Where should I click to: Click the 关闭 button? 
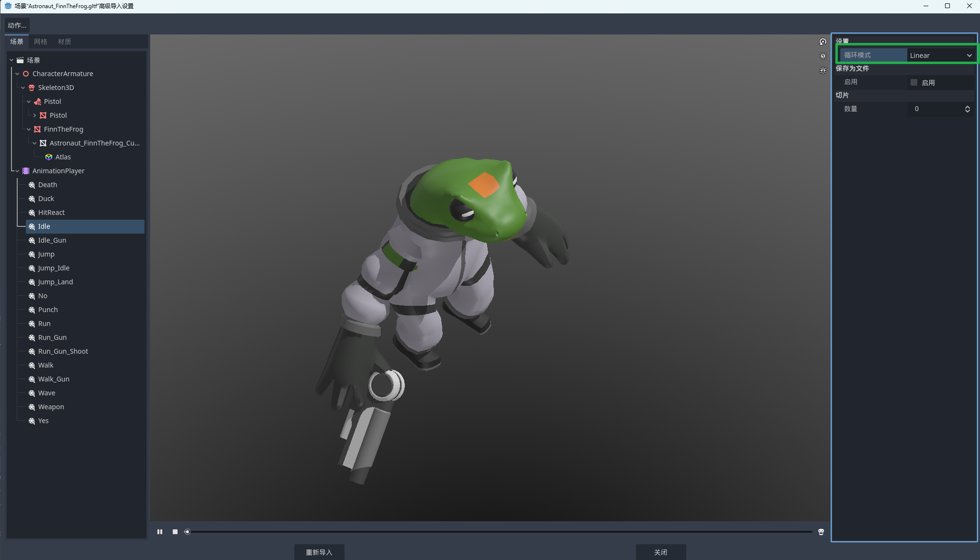click(660, 552)
